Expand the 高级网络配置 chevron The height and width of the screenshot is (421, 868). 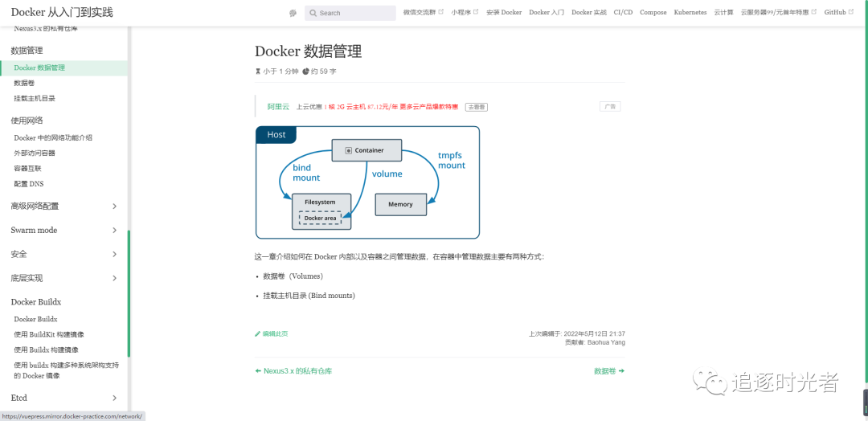pyautogui.click(x=115, y=206)
